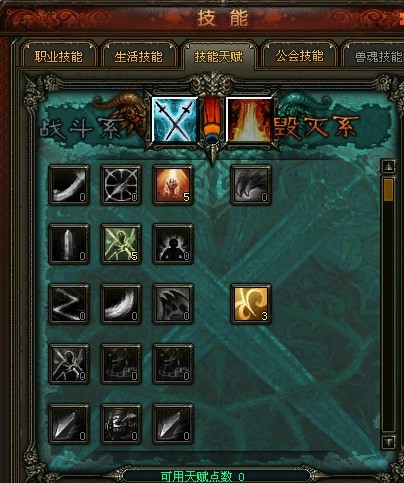404x483 pixels.
Task: Click the zigzag lightning talent icon
Action: pyautogui.click(x=69, y=304)
